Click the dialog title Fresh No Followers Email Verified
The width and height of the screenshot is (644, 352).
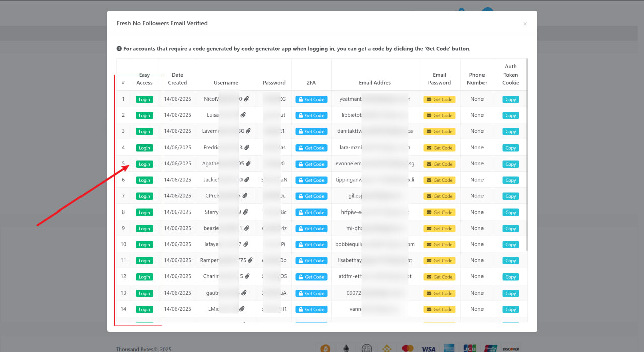point(162,23)
